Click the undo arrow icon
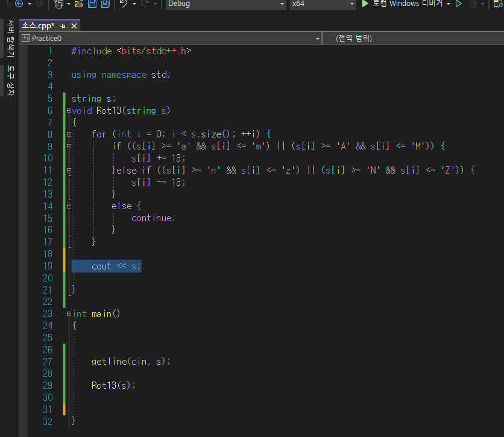The width and height of the screenshot is (504, 437). pyautogui.click(x=124, y=4)
